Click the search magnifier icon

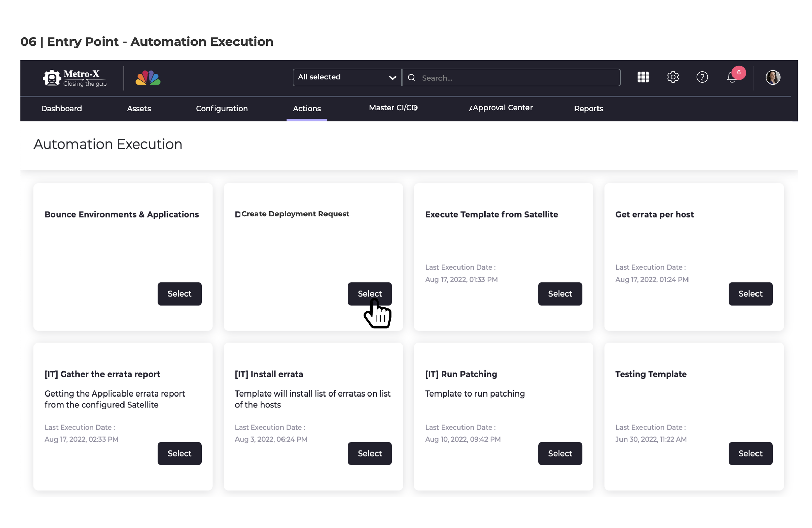click(x=411, y=78)
